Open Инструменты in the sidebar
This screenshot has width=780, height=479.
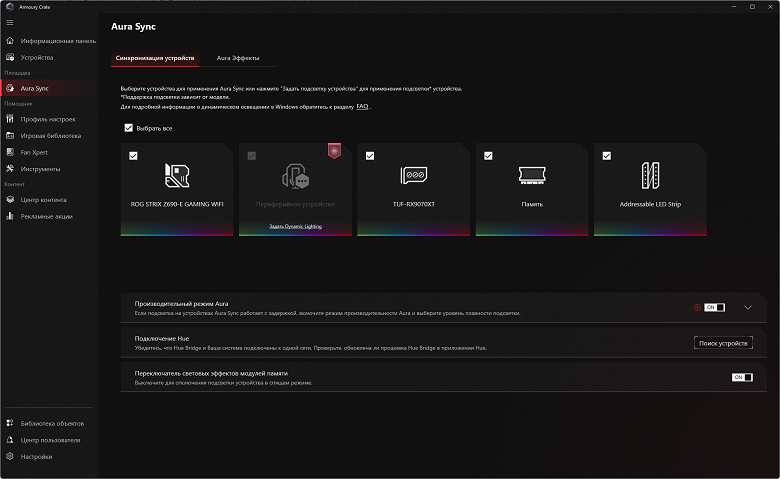40,169
